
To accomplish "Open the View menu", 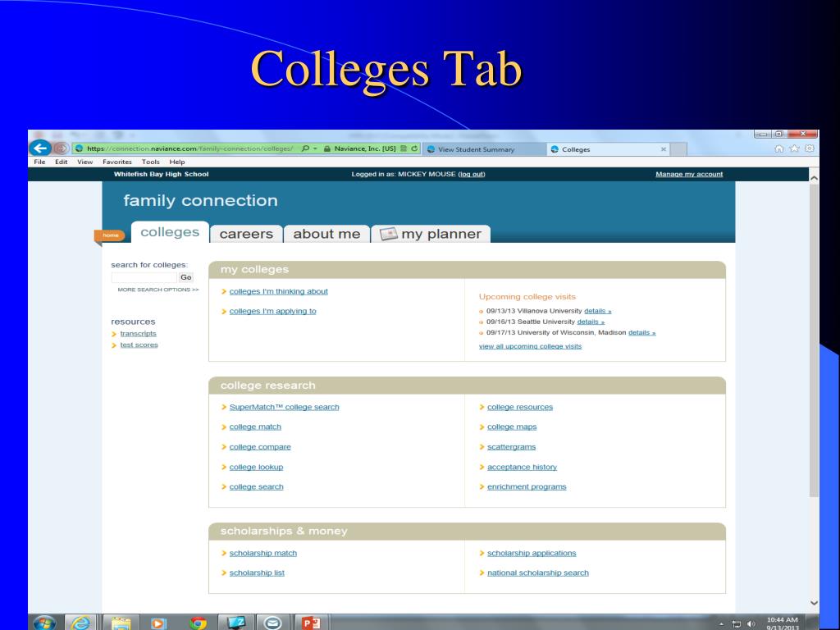I will (x=84, y=162).
